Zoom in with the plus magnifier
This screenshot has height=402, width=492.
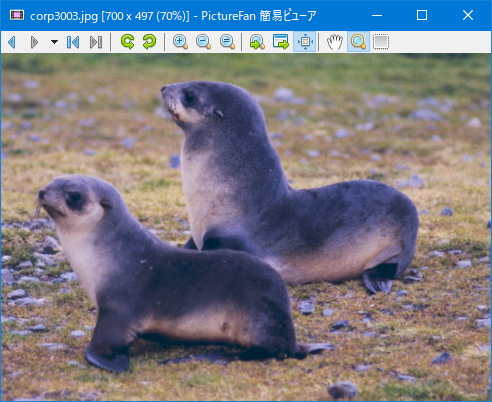[180, 42]
